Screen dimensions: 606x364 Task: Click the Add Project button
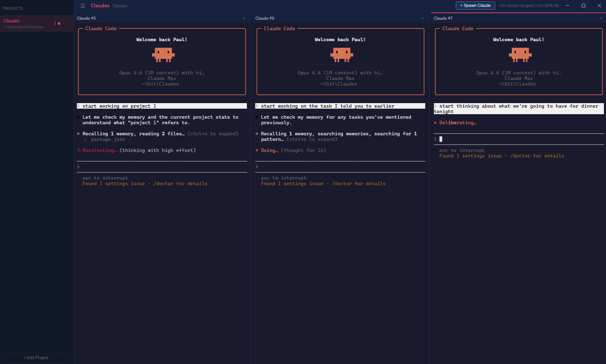(36, 357)
